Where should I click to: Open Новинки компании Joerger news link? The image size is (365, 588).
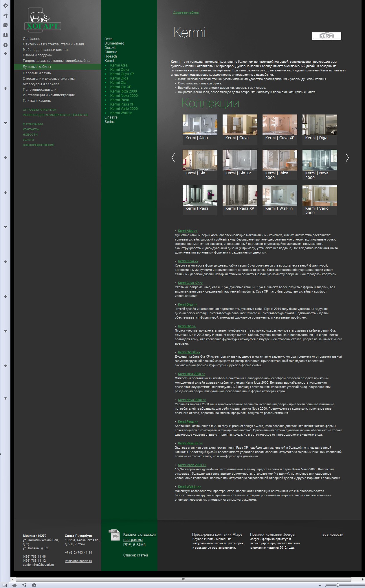click(273, 535)
